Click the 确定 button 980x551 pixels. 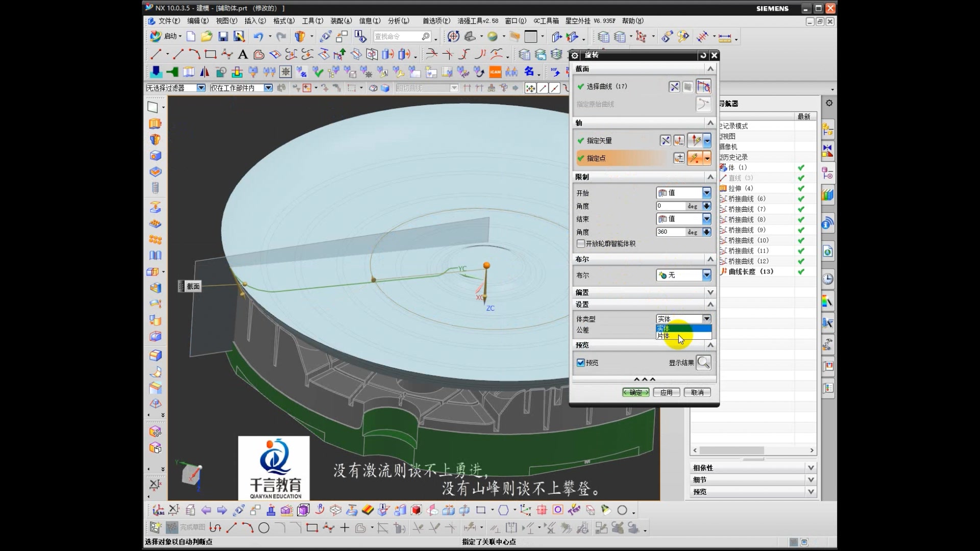pos(635,392)
